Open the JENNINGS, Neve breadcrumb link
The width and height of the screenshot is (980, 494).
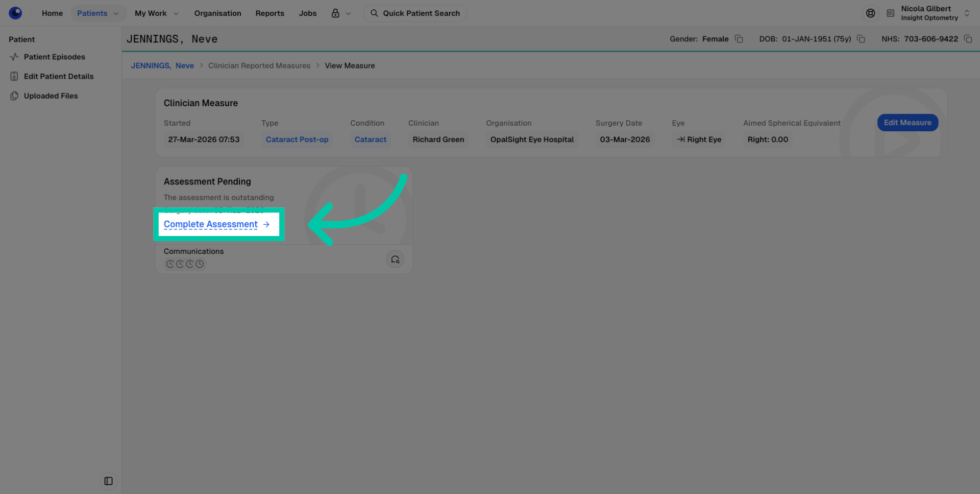click(162, 65)
